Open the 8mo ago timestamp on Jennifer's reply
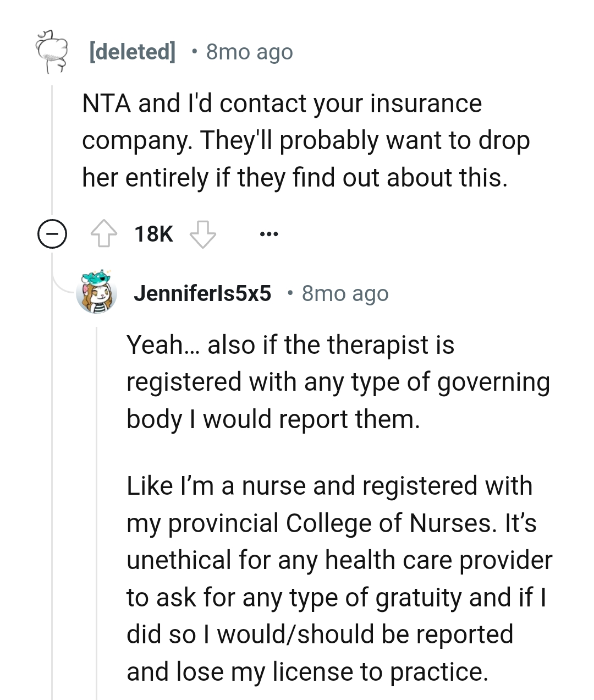594x700 pixels. [345, 293]
